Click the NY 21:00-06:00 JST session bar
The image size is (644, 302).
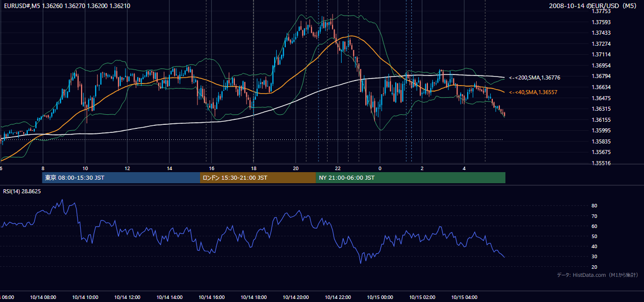(411, 178)
